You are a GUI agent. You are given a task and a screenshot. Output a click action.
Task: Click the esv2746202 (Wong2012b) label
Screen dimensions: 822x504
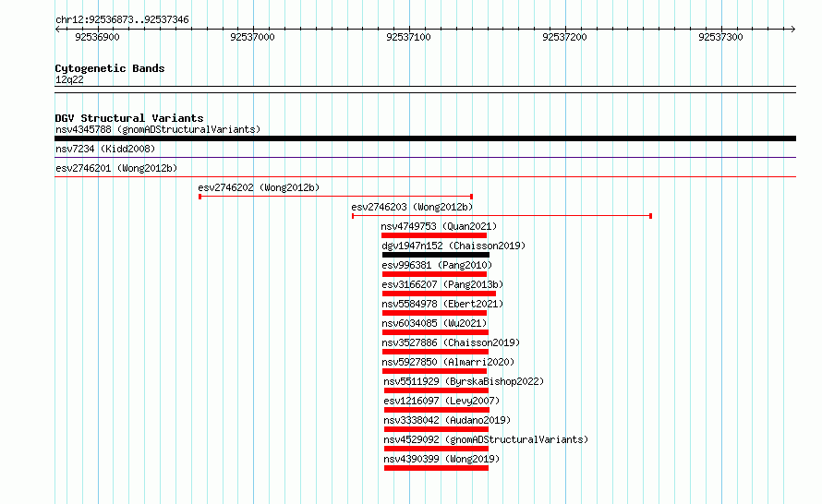pyautogui.click(x=259, y=187)
